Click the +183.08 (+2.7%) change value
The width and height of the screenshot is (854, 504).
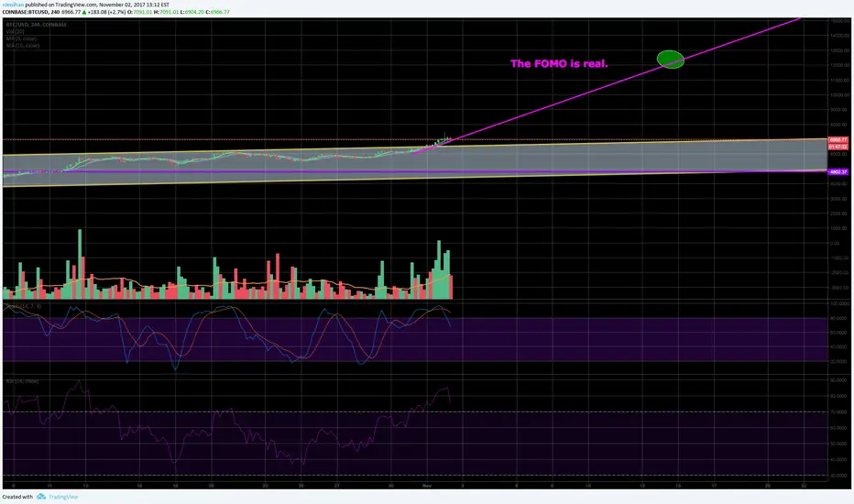coord(106,11)
